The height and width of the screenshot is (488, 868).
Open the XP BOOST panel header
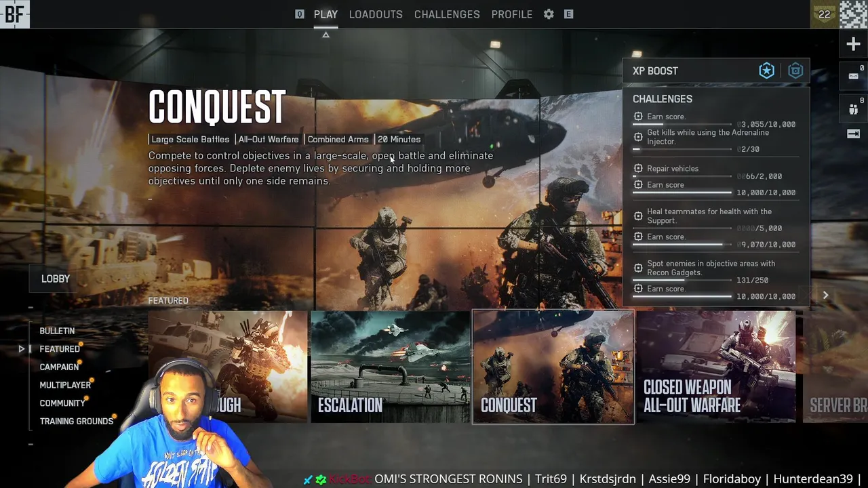click(716, 70)
